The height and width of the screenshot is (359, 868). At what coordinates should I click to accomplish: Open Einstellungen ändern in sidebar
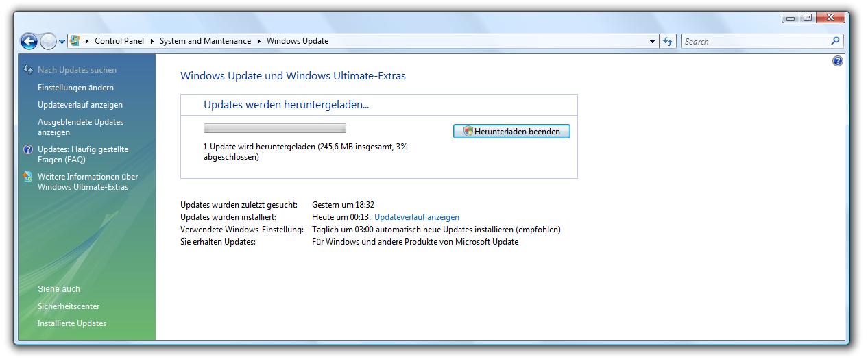coord(75,88)
